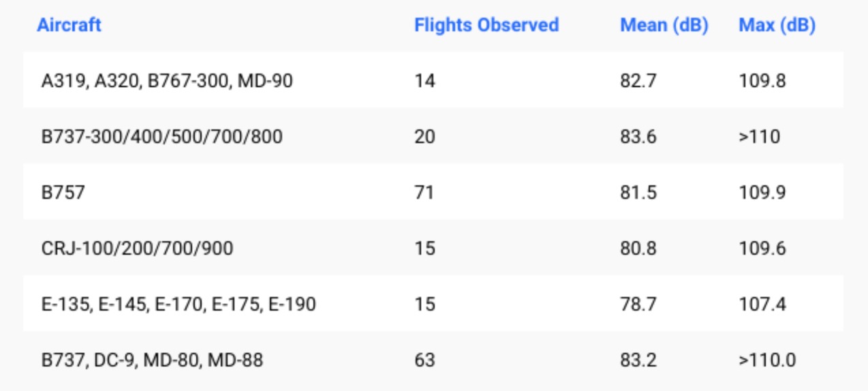Select the 109.8 max dB value
The height and width of the screenshot is (391, 868).
point(762,81)
